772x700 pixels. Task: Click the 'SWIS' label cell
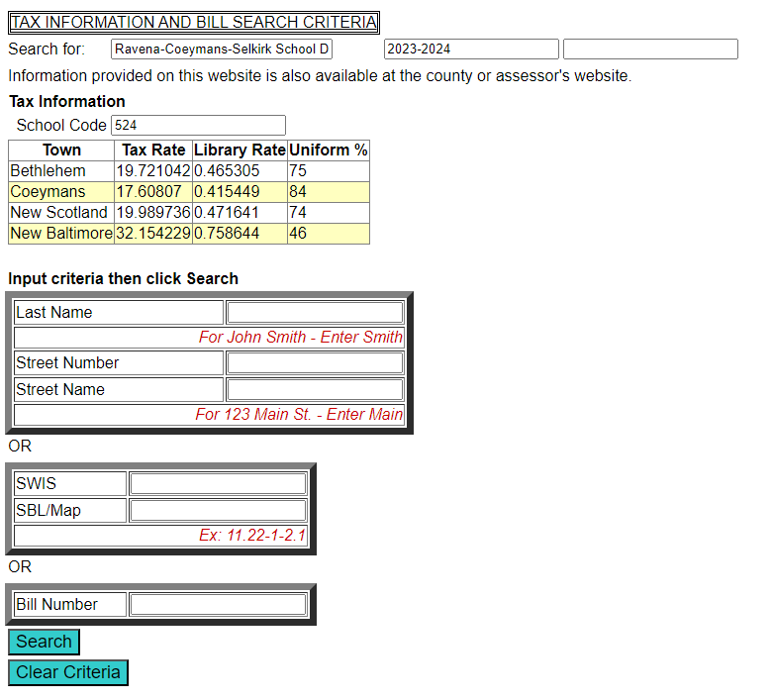(x=70, y=484)
